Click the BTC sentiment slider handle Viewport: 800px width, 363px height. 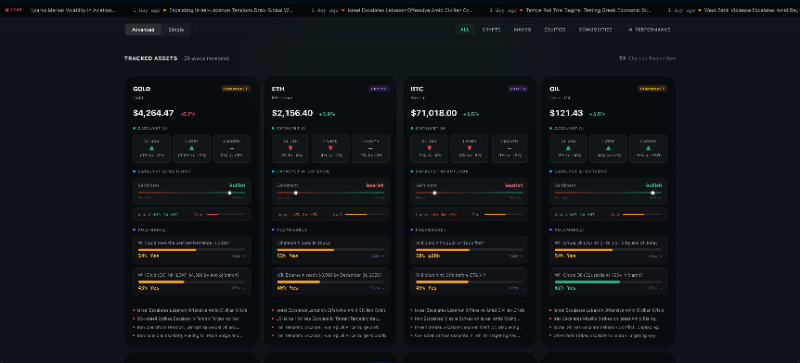pyautogui.click(x=435, y=192)
